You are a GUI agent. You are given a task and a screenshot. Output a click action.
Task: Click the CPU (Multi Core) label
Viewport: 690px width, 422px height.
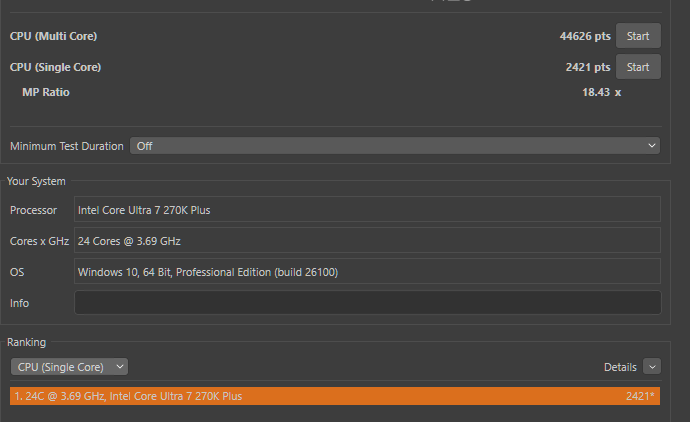click(x=53, y=36)
